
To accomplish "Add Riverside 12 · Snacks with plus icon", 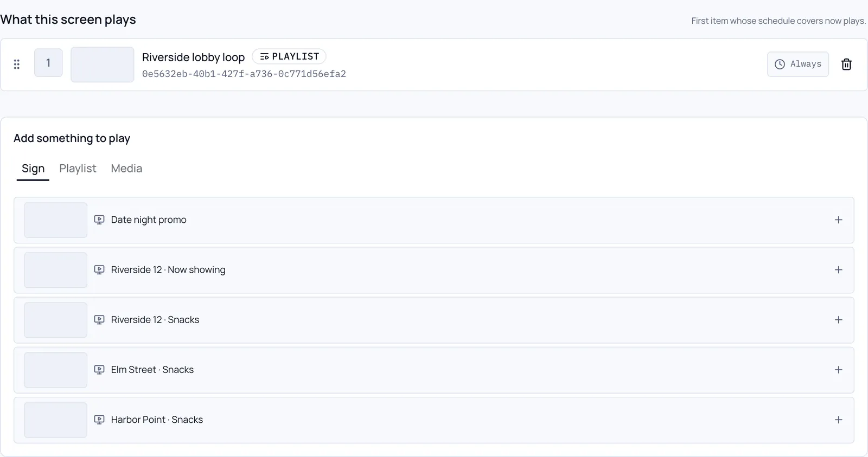I will click(839, 320).
